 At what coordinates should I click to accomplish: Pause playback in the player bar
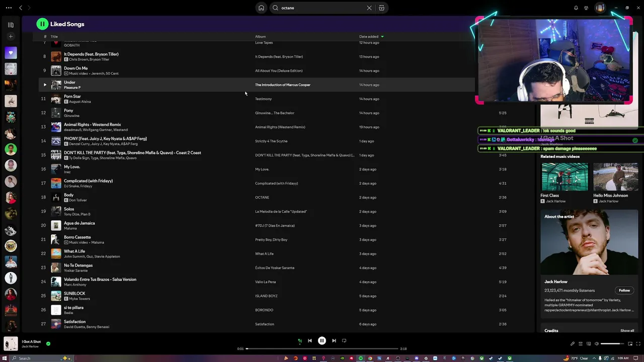click(x=322, y=341)
